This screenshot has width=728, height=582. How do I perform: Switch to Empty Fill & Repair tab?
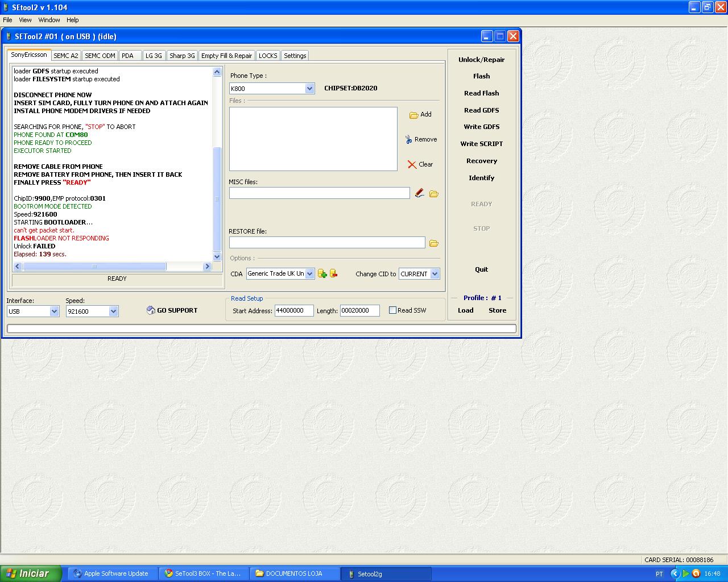[226, 56]
